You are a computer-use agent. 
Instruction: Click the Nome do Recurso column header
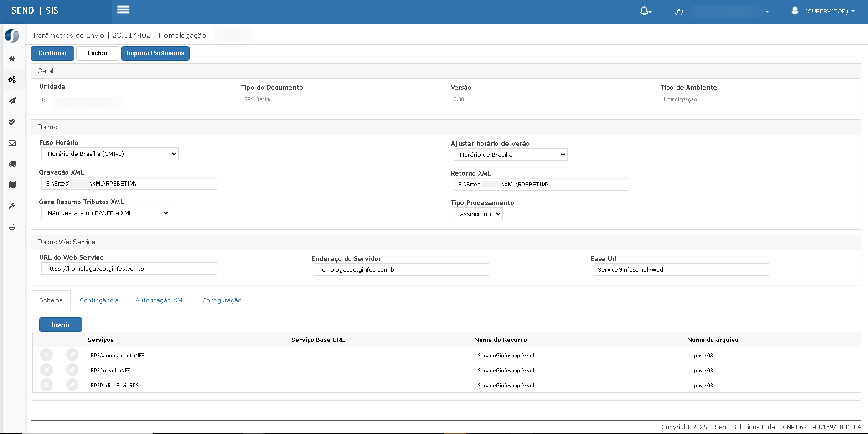click(x=501, y=340)
